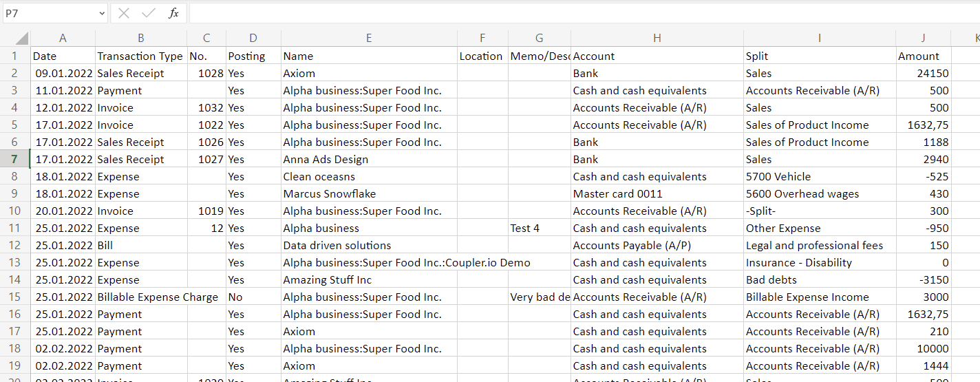This screenshot has height=382, width=980.
Task: Click into the formula bar input
Action: pos(584,13)
